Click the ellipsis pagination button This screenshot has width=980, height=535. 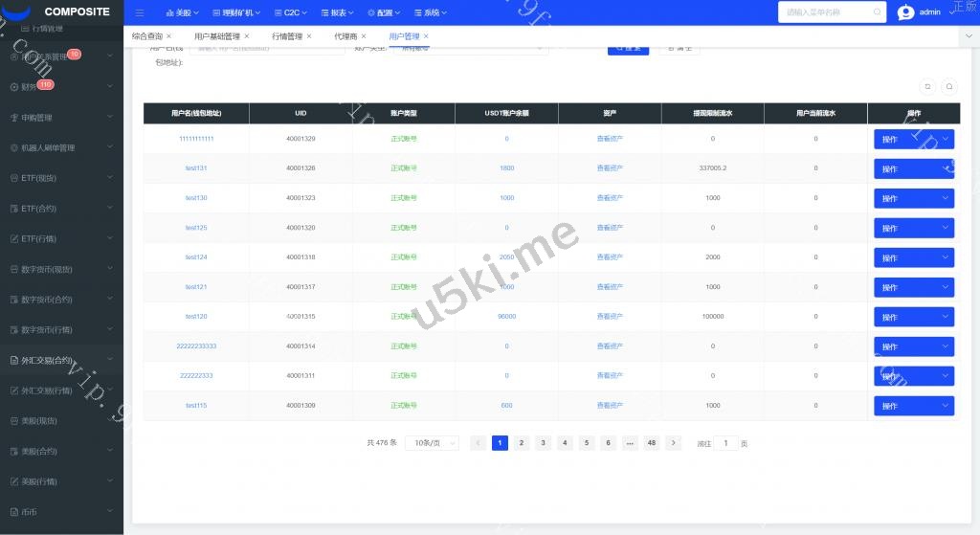coord(630,443)
